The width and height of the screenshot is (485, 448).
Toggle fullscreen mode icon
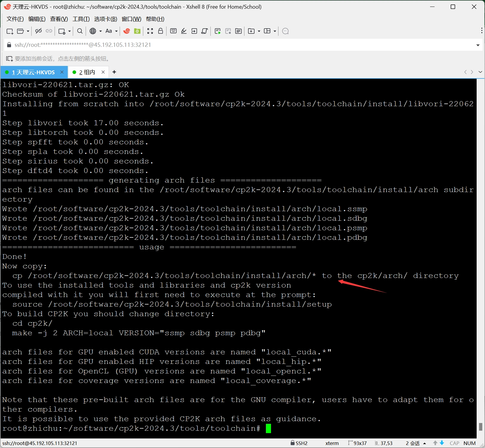150,31
